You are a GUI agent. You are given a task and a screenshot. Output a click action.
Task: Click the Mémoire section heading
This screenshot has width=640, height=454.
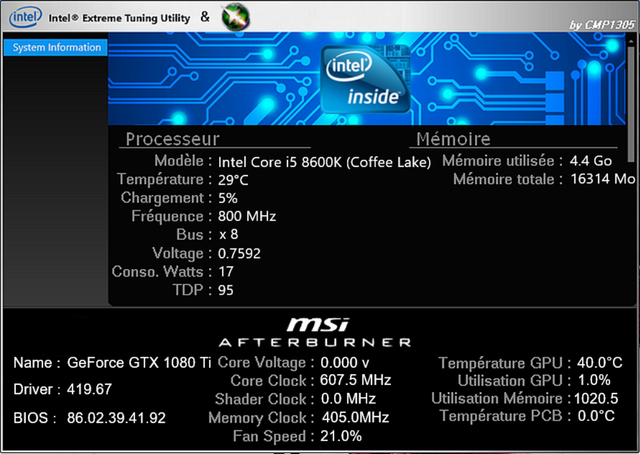point(453,139)
